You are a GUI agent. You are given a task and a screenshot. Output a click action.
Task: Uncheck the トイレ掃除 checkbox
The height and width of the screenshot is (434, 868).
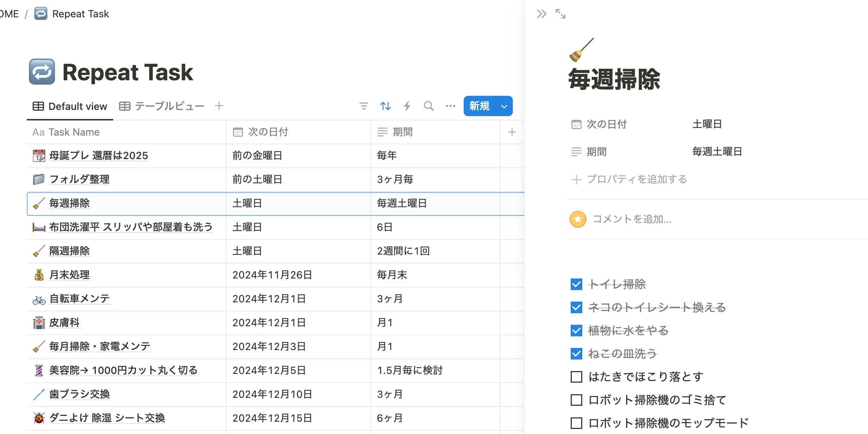[x=576, y=285]
